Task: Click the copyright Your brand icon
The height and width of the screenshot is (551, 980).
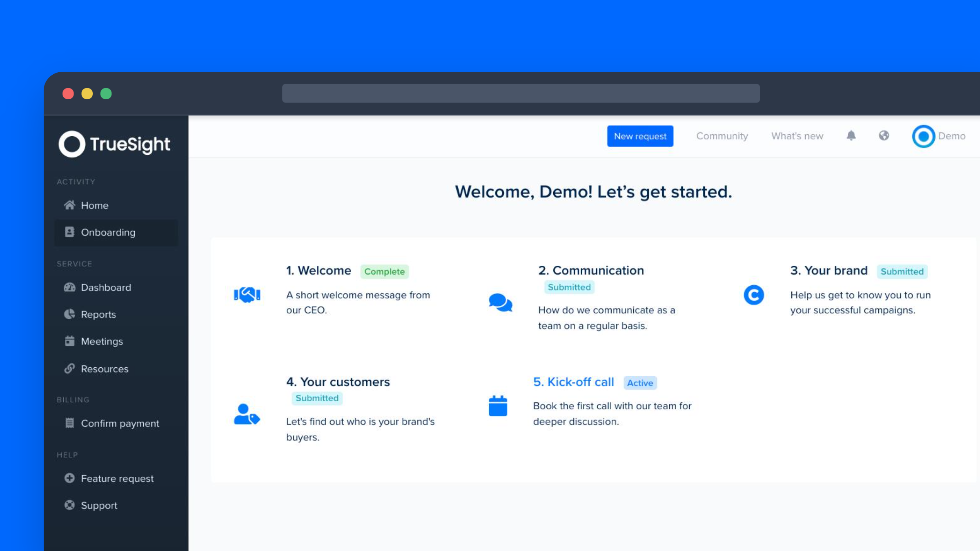Action: click(753, 295)
